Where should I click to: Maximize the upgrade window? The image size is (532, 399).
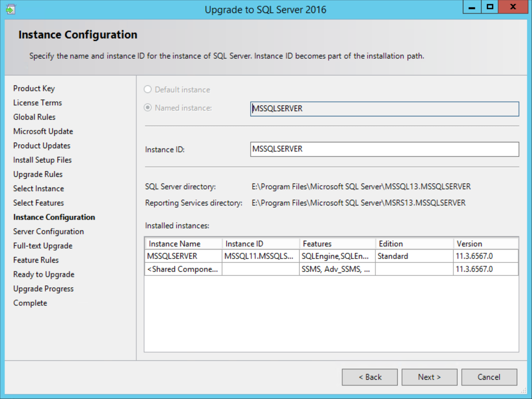point(490,7)
